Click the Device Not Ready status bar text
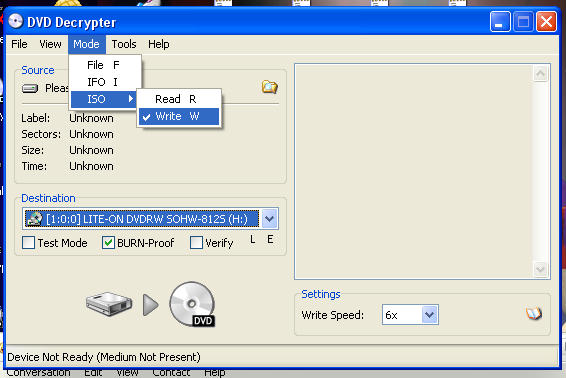Screen dimensions: 566x378 (104, 357)
